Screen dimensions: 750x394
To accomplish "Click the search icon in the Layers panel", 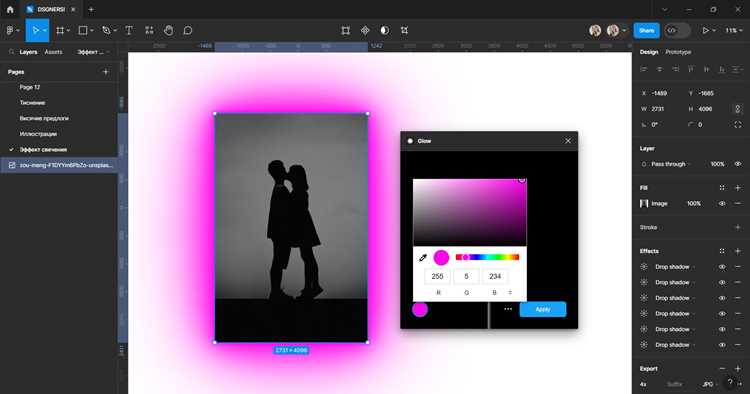I will 11,52.
